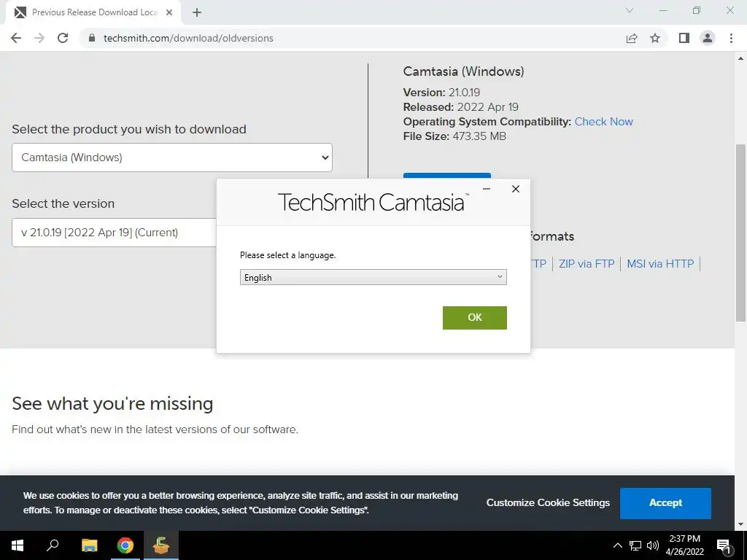747x560 pixels.
Task: Open the Chrome profile avatar
Action: tap(708, 38)
